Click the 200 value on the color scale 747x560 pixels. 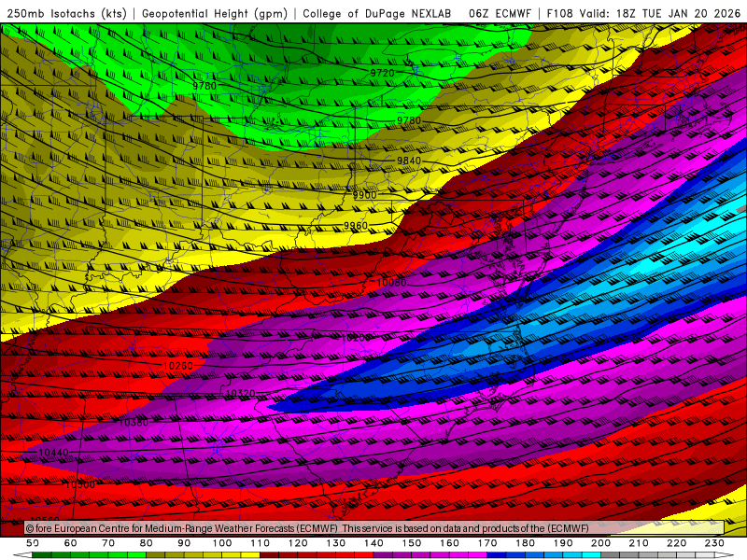tap(601, 543)
